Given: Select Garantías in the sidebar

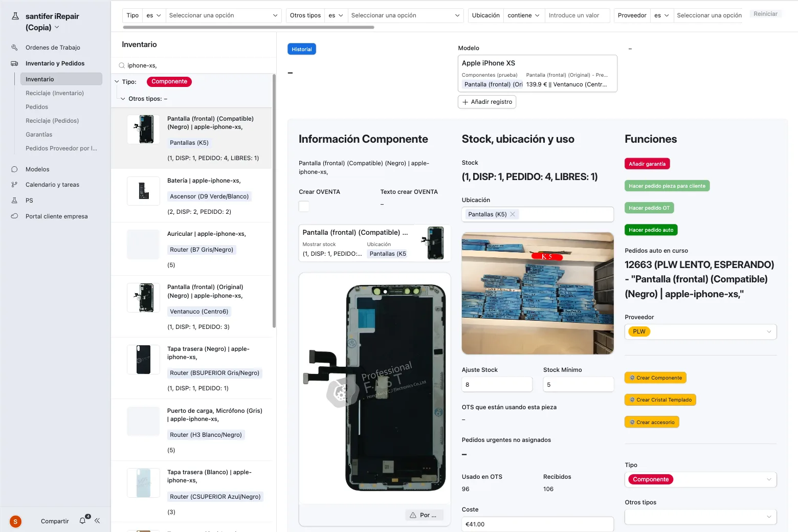Looking at the screenshot, I should tap(39, 135).
